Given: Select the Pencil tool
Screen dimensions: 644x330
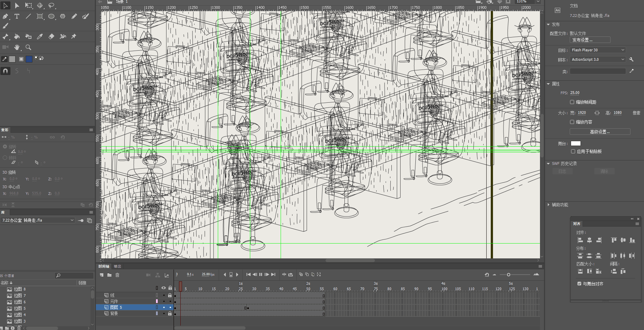Looking at the screenshot, I should coord(74,16).
